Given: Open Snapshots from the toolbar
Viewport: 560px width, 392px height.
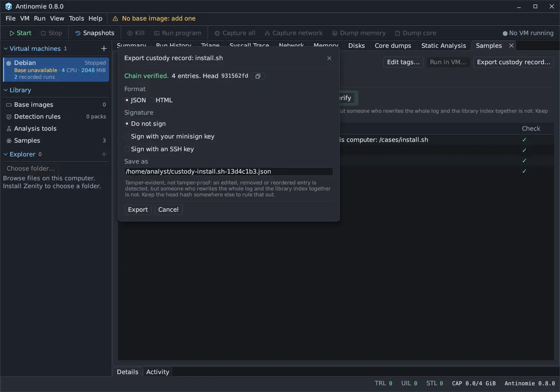Looking at the screenshot, I should coord(95,33).
